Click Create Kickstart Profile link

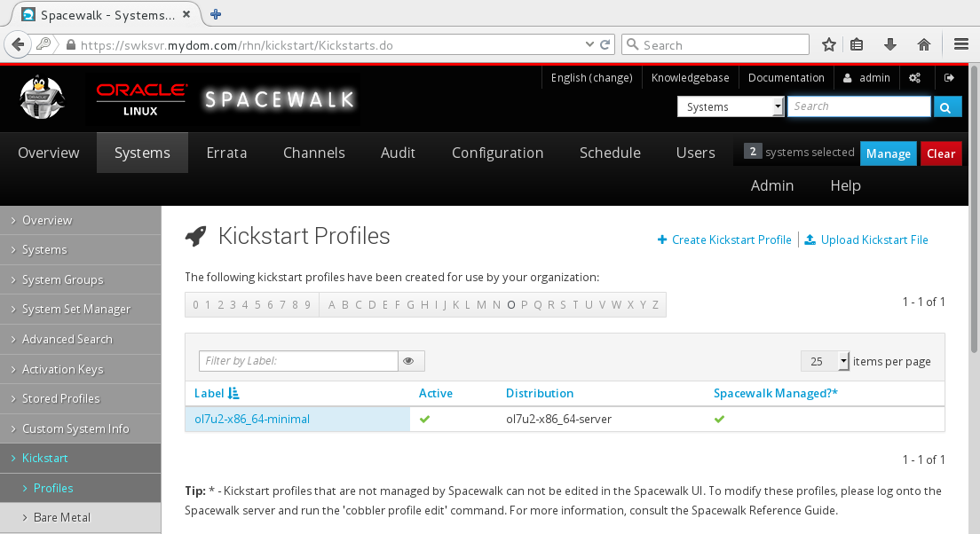724,240
